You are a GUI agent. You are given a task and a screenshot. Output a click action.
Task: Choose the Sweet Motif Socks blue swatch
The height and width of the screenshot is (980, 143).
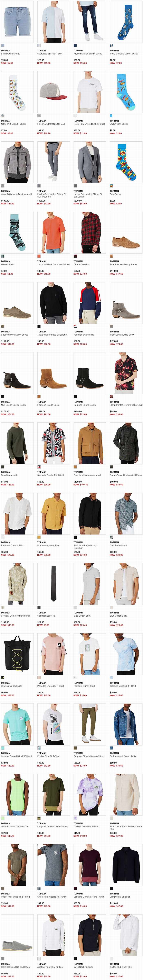[111, 115]
